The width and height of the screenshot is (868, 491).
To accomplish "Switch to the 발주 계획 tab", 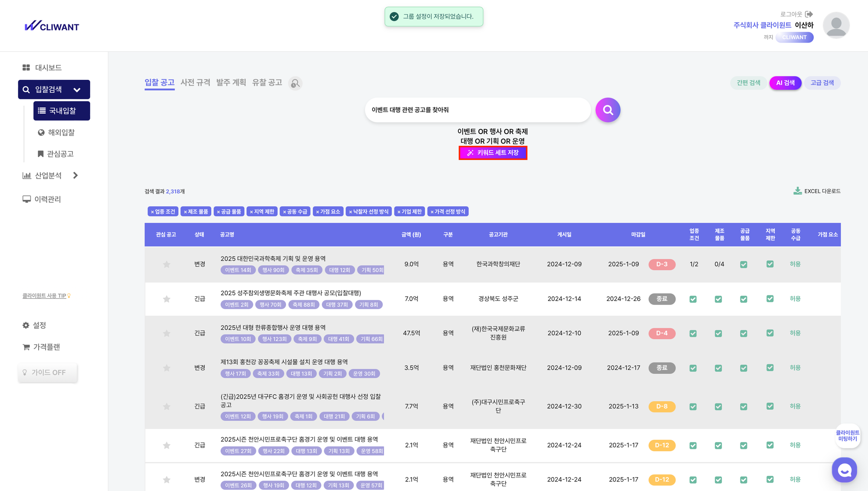I will pos(231,82).
